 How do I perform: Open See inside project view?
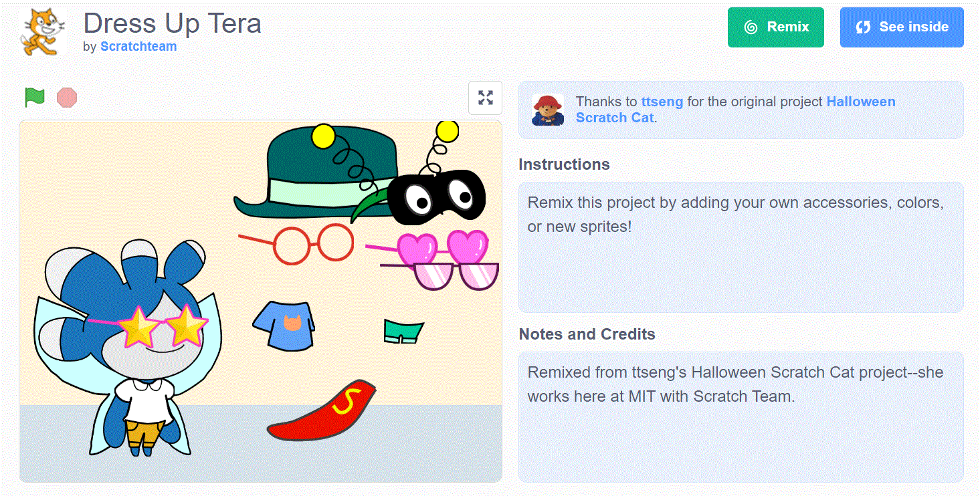click(901, 27)
